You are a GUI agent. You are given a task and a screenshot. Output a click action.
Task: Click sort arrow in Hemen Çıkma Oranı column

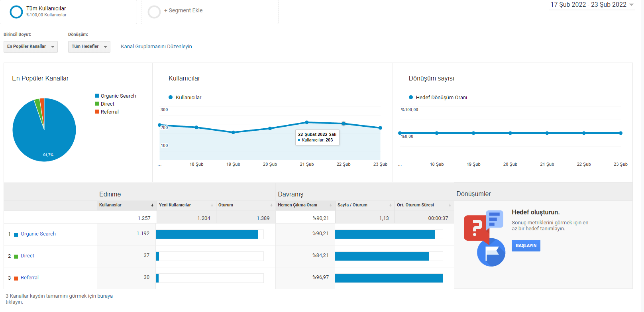pos(331,205)
